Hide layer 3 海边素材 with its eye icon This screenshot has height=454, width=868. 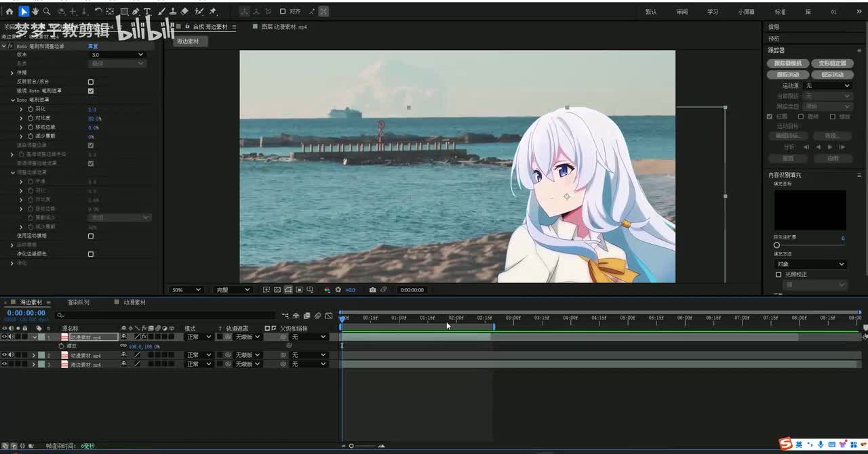[x=4, y=365]
